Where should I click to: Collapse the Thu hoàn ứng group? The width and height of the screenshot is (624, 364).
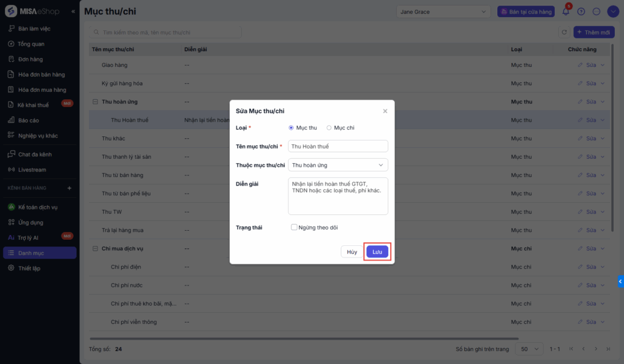[x=95, y=102]
